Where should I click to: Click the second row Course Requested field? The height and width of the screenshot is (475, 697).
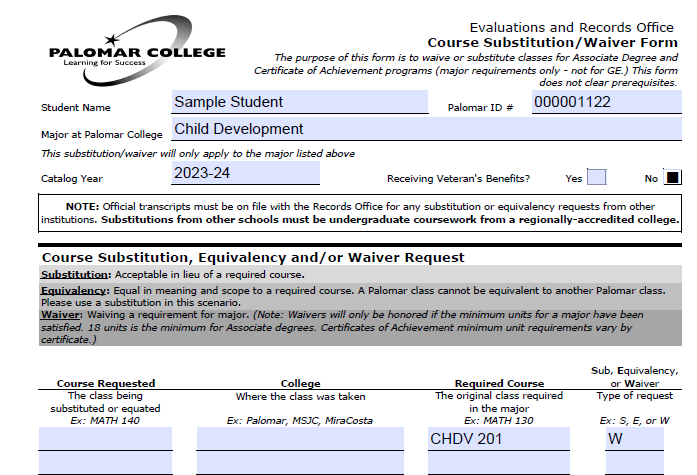click(105, 464)
